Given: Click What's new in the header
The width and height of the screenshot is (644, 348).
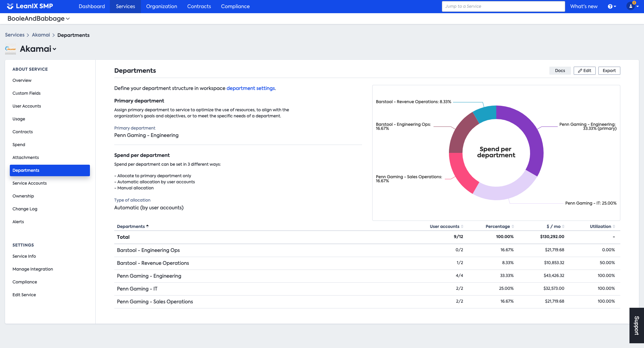Looking at the screenshot, I should coord(584,6).
